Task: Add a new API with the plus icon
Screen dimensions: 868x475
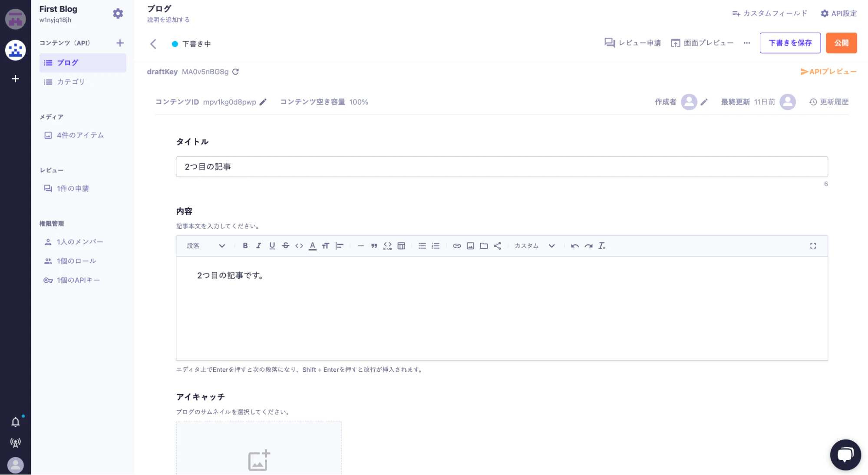Action: (x=120, y=43)
